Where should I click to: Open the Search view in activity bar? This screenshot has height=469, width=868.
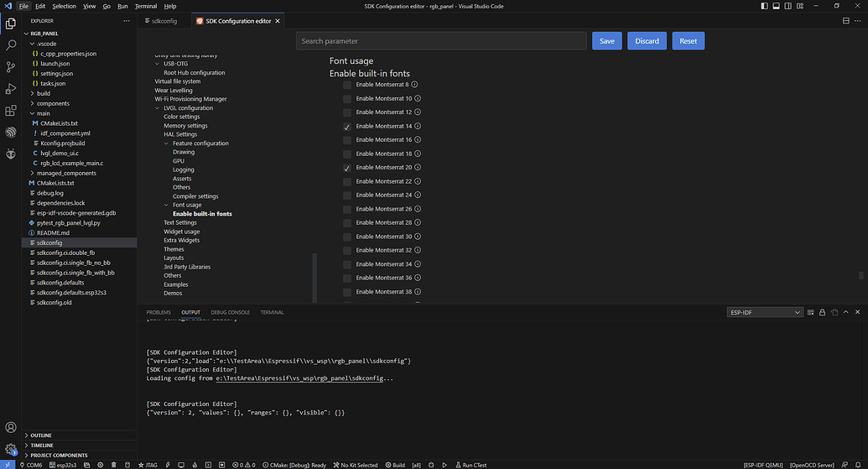(11, 45)
